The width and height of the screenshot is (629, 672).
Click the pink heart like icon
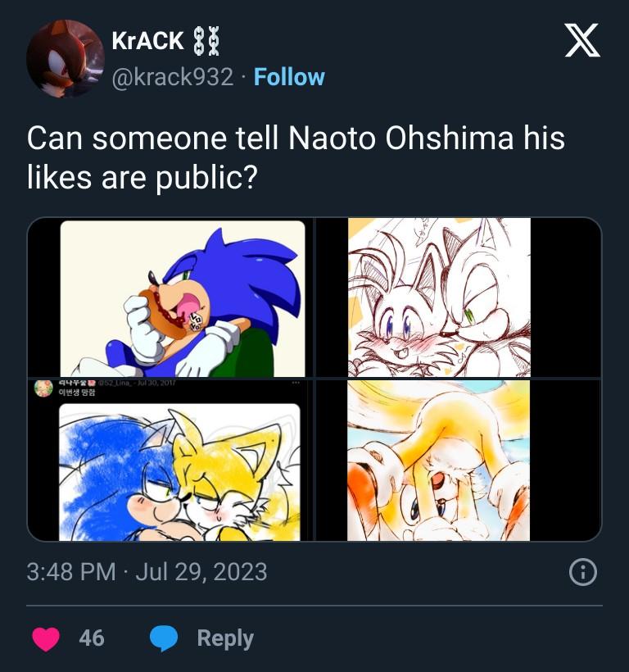pyautogui.click(x=46, y=638)
